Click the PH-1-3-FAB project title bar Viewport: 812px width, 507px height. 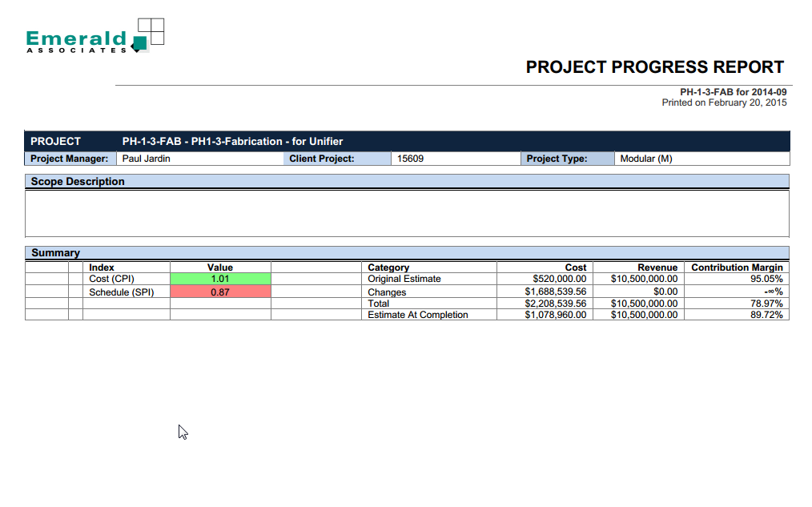(232, 141)
